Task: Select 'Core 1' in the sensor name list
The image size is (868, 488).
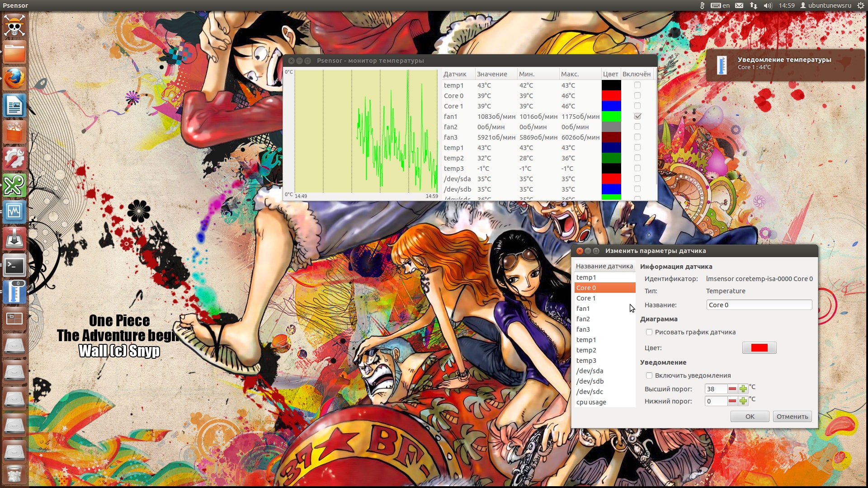Action: click(605, 298)
